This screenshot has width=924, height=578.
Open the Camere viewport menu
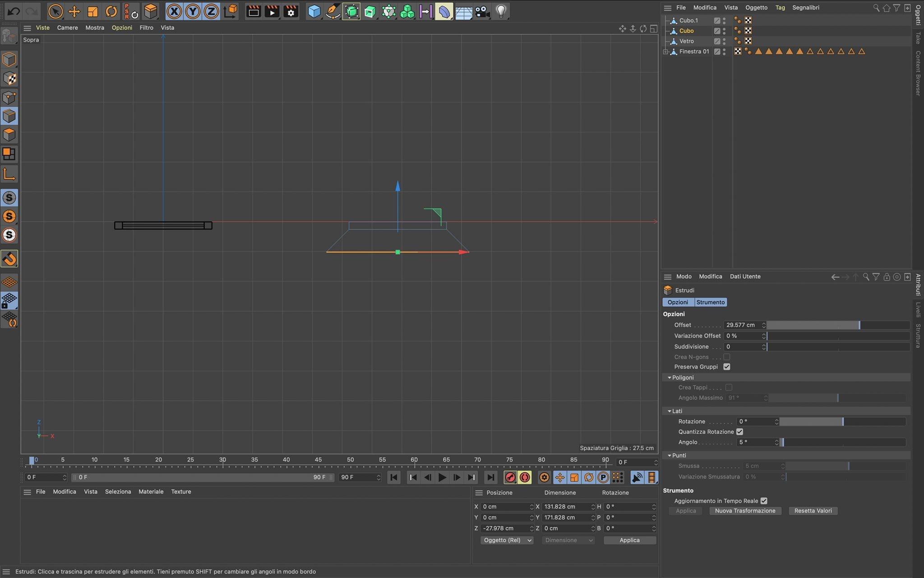coord(67,28)
